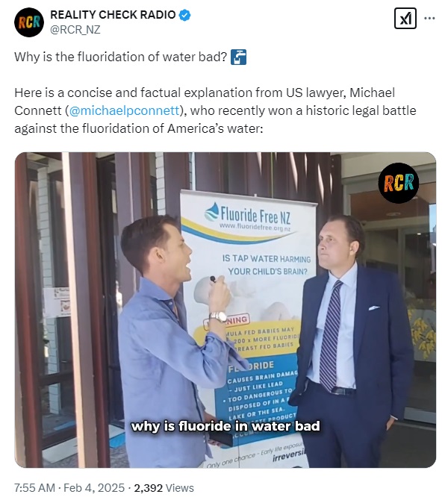
Task: Click the Feb 4, 2025 date
Action: click(x=94, y=487)
